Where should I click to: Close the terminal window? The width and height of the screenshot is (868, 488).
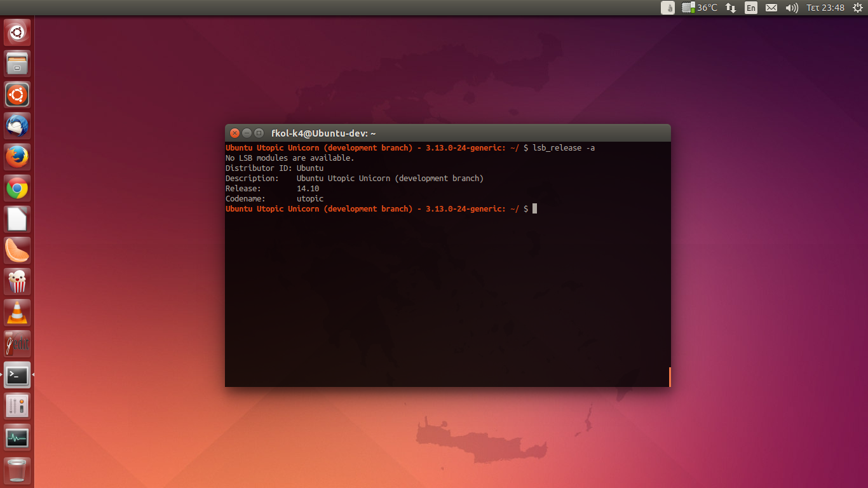pyautogui.click(x=234, y=133)
